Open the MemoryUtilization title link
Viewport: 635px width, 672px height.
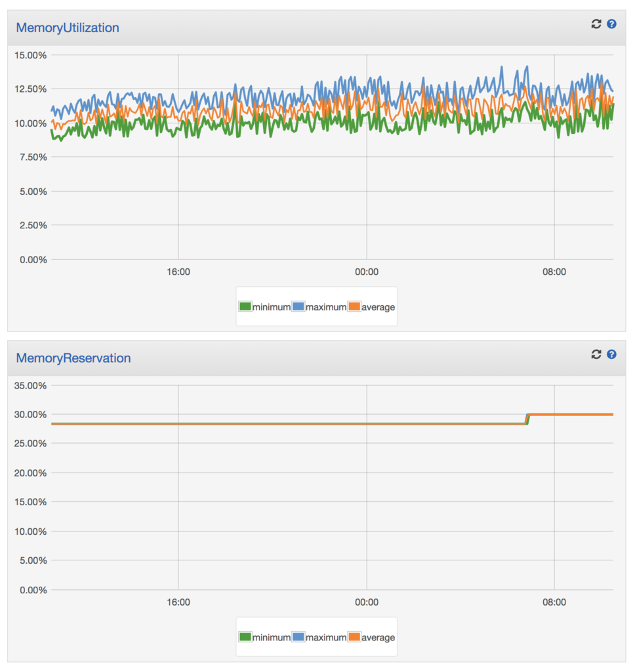(68, 28)
